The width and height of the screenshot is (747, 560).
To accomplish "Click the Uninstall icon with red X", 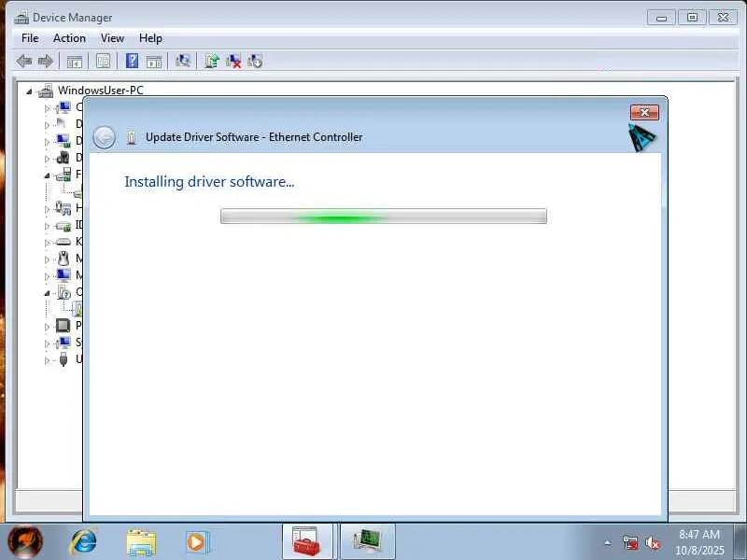I will point(233,61).
